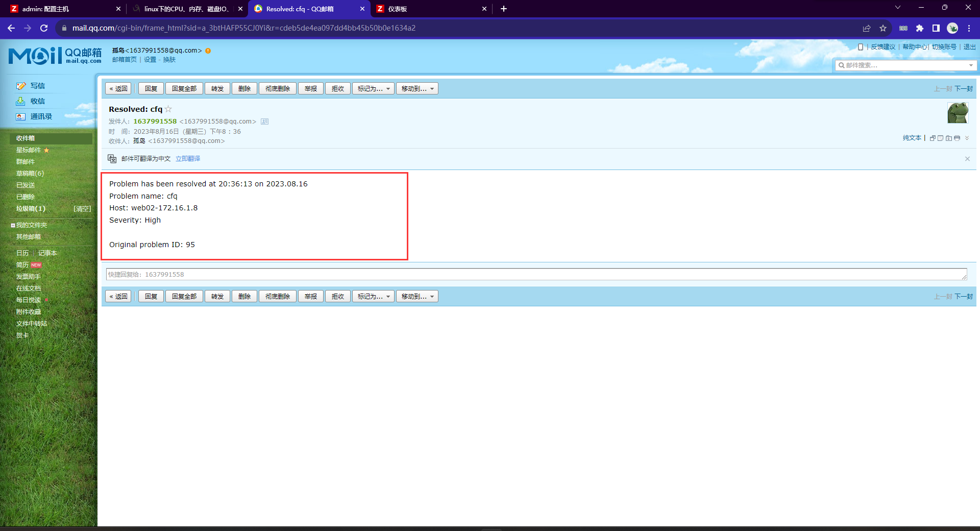Expand My Folders (我的文件夹) tree
This screenshot has height=531, width=980.
(13, 225)
